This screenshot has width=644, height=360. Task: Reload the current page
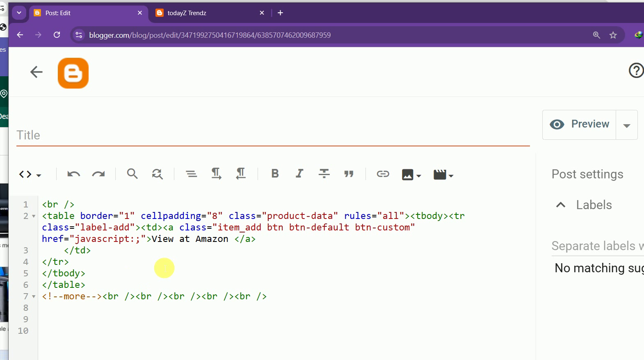coord(57,35)
